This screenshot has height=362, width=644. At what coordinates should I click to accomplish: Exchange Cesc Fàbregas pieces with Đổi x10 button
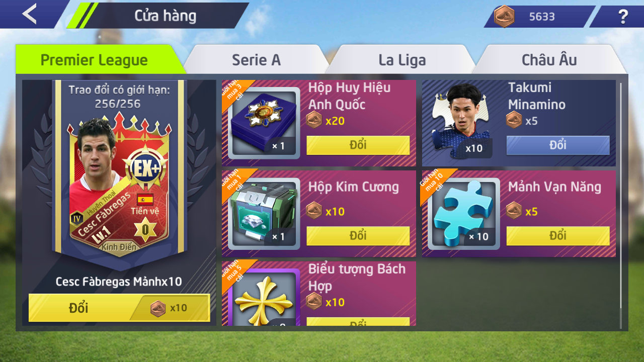pyautogui.click(x=119, y=308)
